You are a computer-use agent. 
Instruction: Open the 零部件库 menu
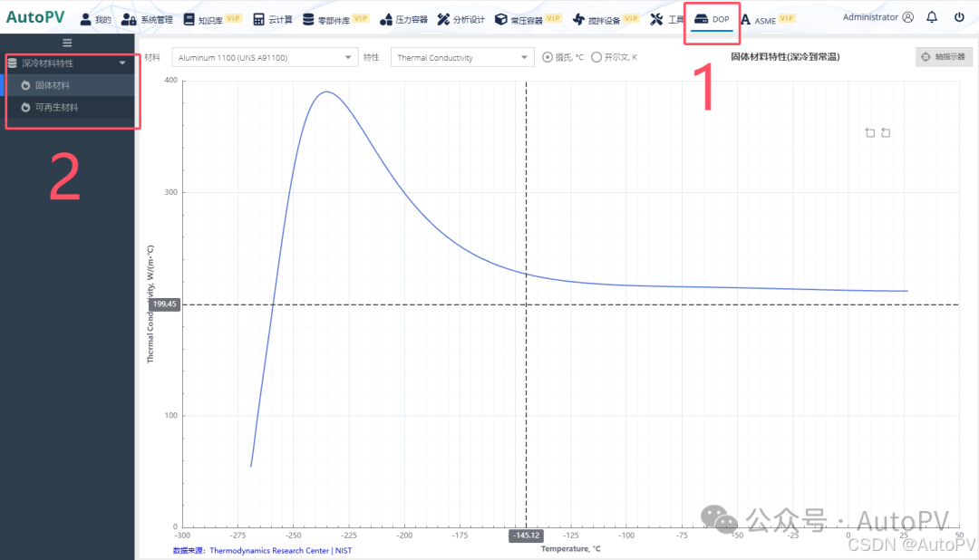(335, 19)
